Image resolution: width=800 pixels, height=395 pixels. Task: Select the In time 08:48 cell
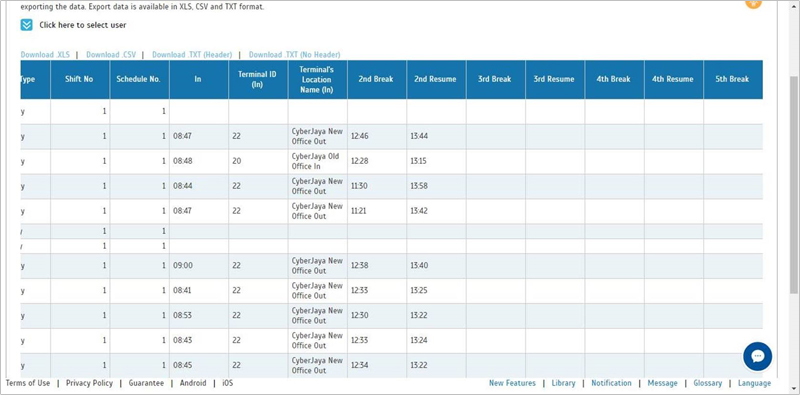click(x=198, y=161)
